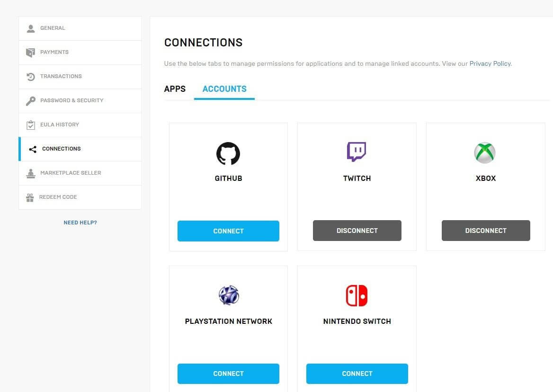Viewport: 553px width, 392px height.
Task: Click the PLAYSTATION NETWORK card label
Action: click(x=229, y=321)
